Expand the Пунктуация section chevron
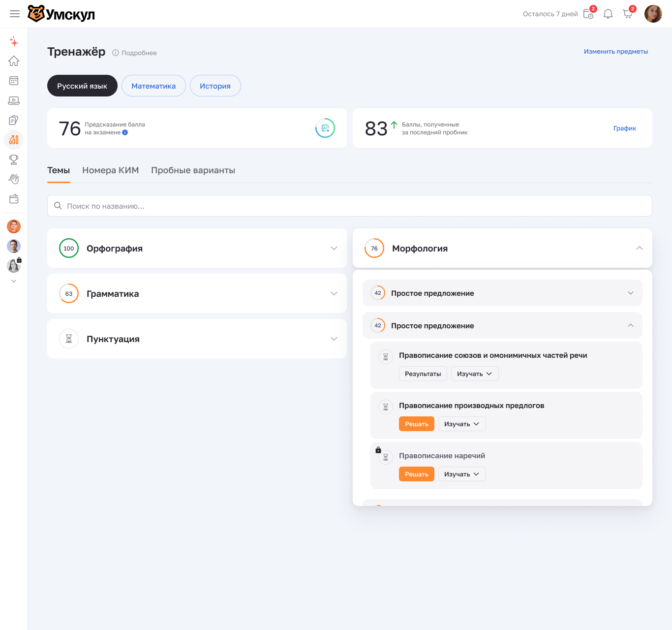672x630 pixels. tap(334, 339)
